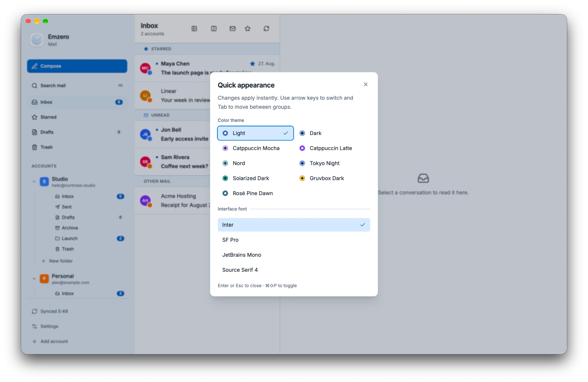This screenshot has width=588, height=382.
Task: Open Studio account Trash folder
Action: (89, 249)
